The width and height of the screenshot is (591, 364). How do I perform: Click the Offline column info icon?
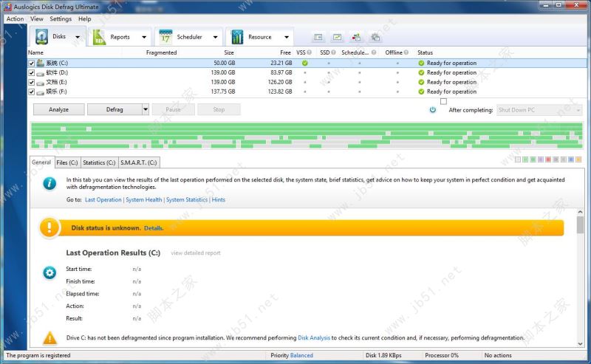click(x=406, y=52)
